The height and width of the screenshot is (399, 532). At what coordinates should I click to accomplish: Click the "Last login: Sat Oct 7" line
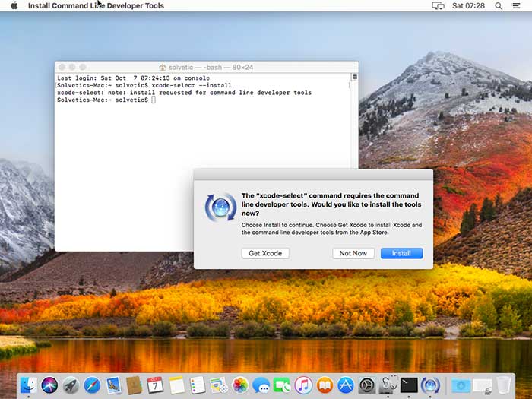pyautogui.click(x=133, y=78)
